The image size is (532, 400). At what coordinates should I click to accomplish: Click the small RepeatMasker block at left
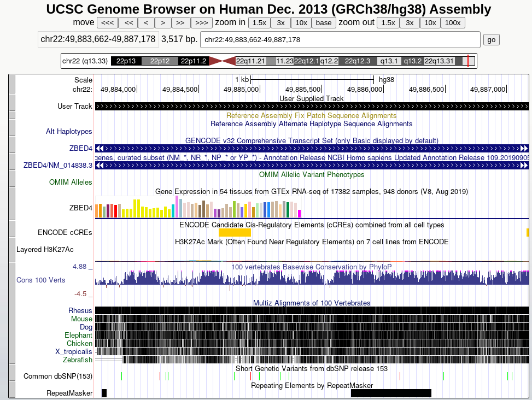104,393
